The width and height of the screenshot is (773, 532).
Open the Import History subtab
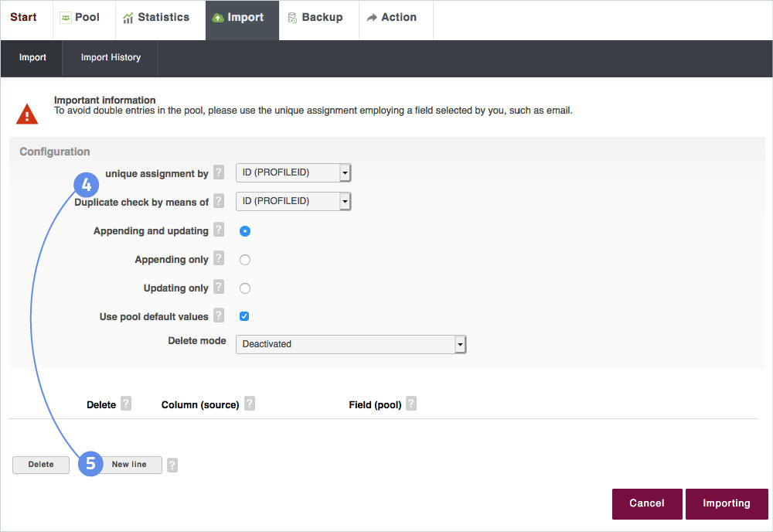pyautogui.click(x=111, y=58)
